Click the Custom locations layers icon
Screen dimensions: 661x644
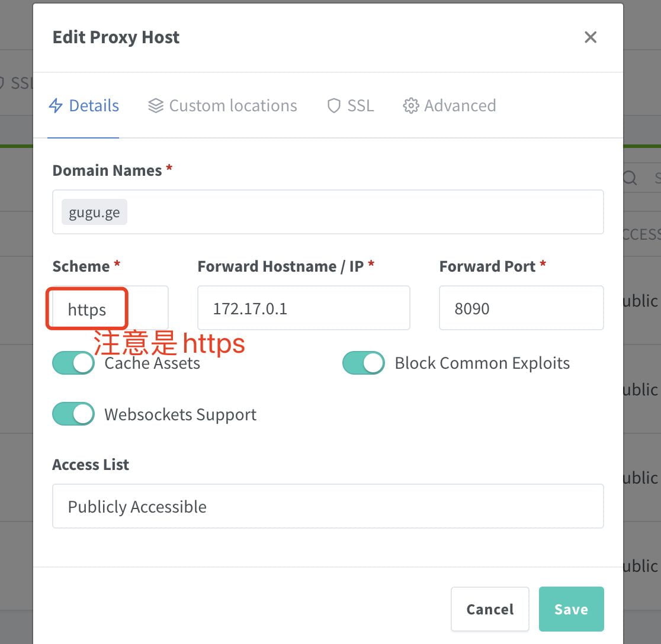pyautogui.click(x=156, y=106)
